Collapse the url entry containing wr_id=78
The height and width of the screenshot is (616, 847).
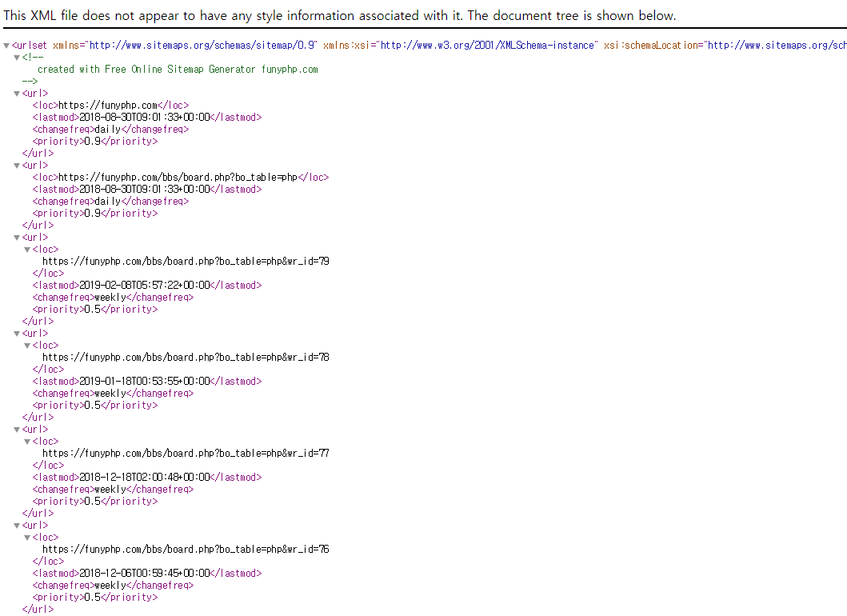tap(17, 334)
